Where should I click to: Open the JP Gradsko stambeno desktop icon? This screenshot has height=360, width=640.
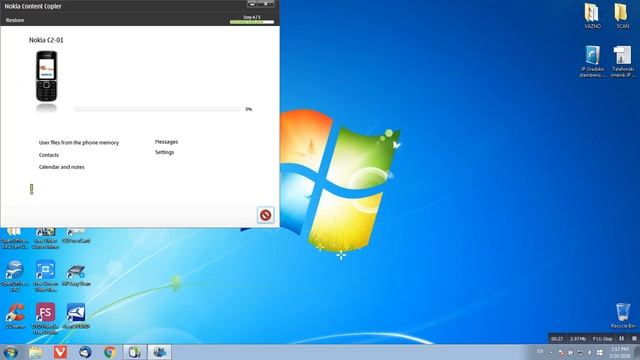[592, 61]
